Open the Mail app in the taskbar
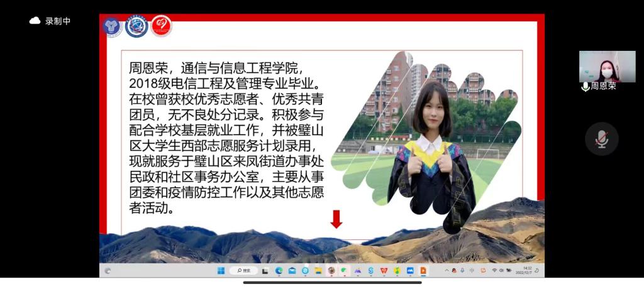Screen dimensions: 644x289 (292, 271)
